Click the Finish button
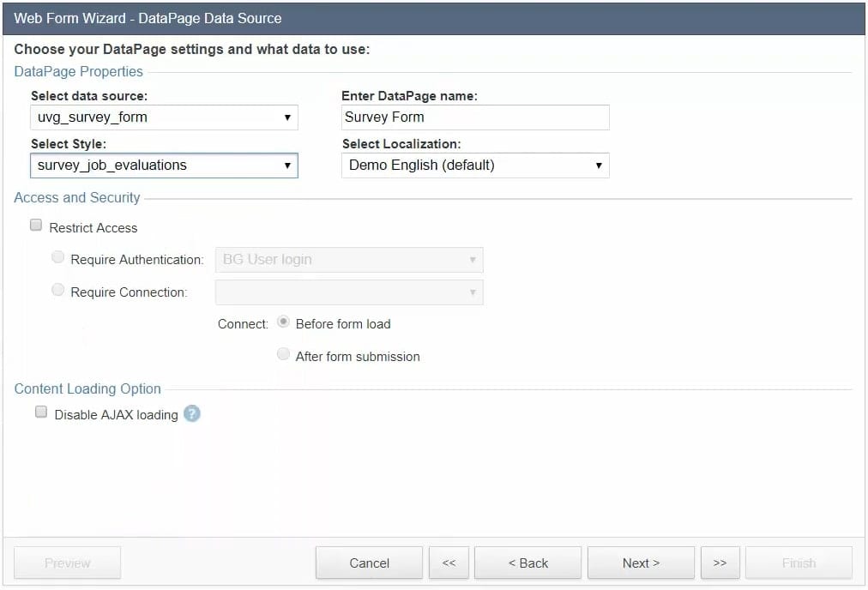 (799, 563)
